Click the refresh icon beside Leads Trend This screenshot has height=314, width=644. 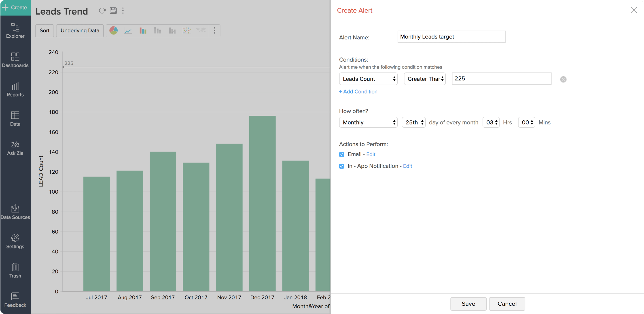coord(102,11)
